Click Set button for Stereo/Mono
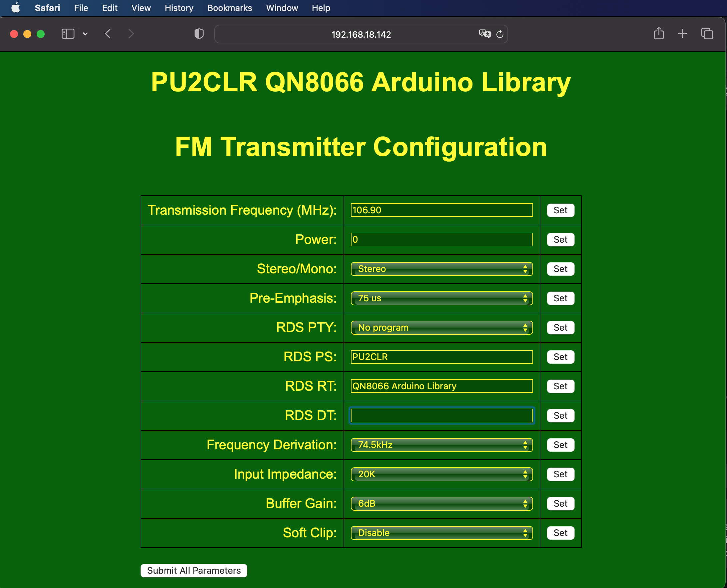 tap(561, 269)
